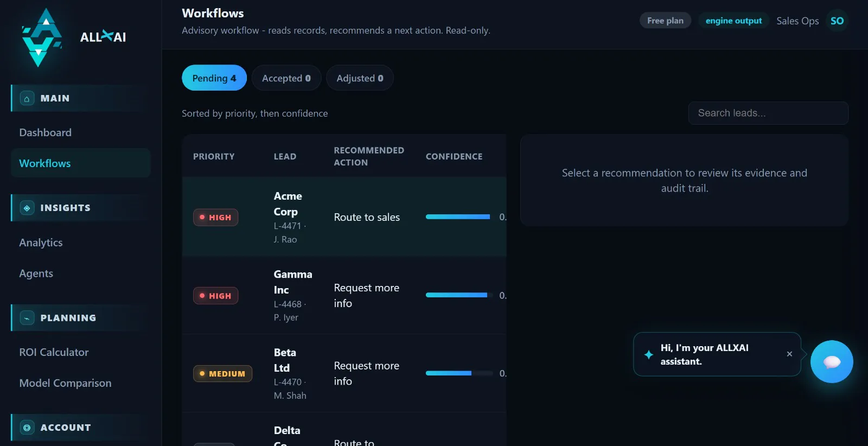Sort by PRIORITY column header
Screen dimensions: 868x446
point(214,156)
